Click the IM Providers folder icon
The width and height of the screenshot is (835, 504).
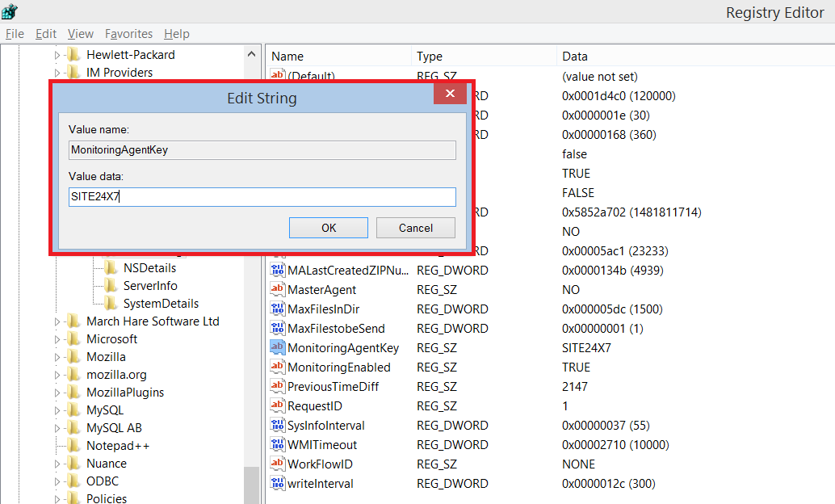tap(73, 72)
